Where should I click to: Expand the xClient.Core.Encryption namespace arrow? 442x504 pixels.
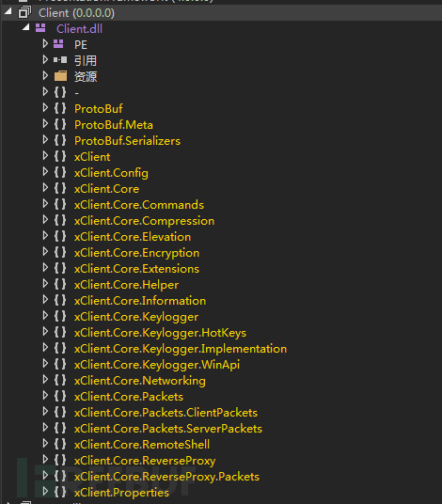tap(45, 252)
